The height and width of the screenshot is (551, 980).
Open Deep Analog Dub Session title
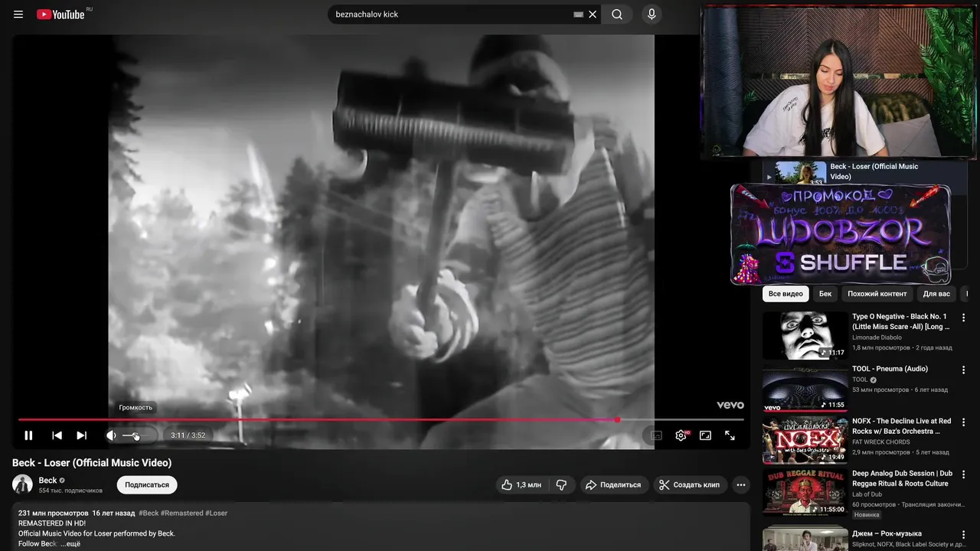(902, 478)
